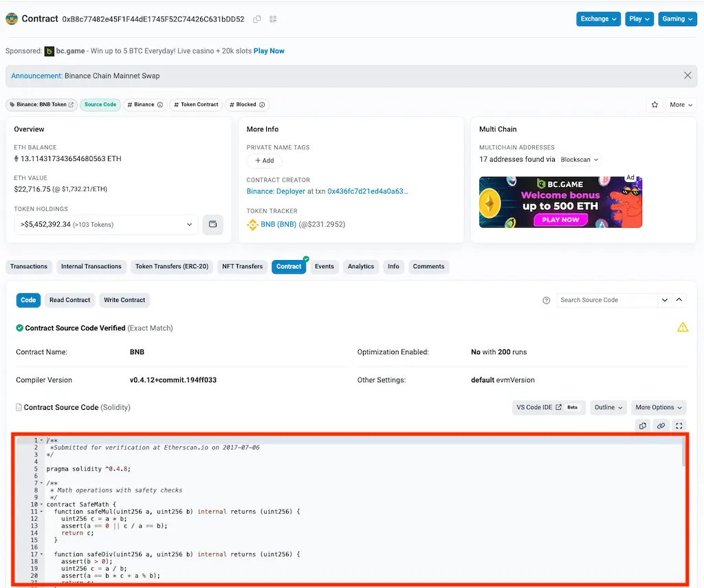Open in VS Code IDE Beta
The height and width of the screenshot is (588, 704).
(x=548, y=407)
